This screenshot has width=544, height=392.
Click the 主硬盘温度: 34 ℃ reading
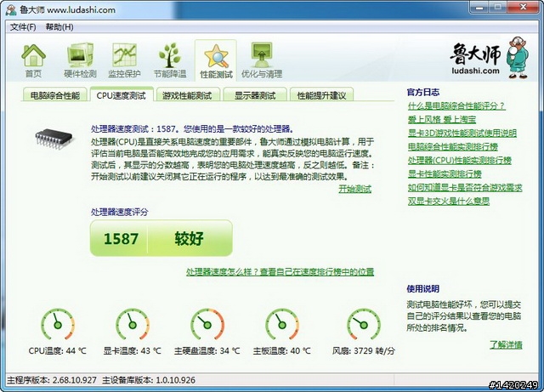coord(207,350)
